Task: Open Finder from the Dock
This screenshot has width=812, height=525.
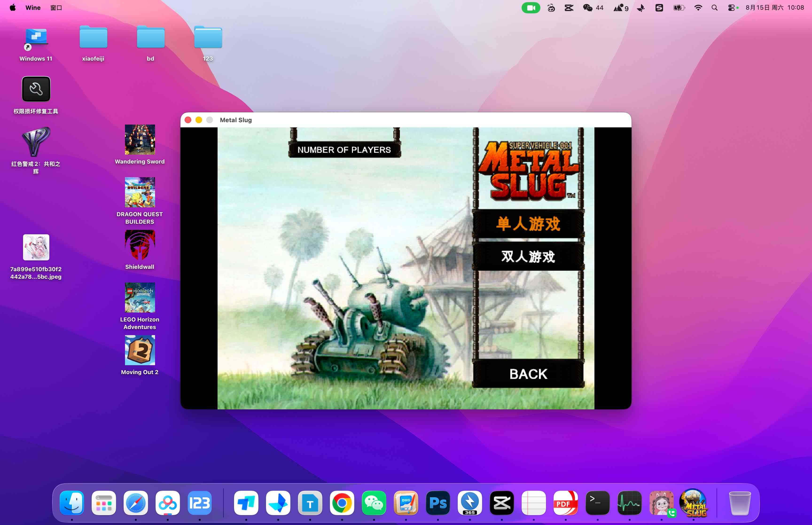Action: 72,503
